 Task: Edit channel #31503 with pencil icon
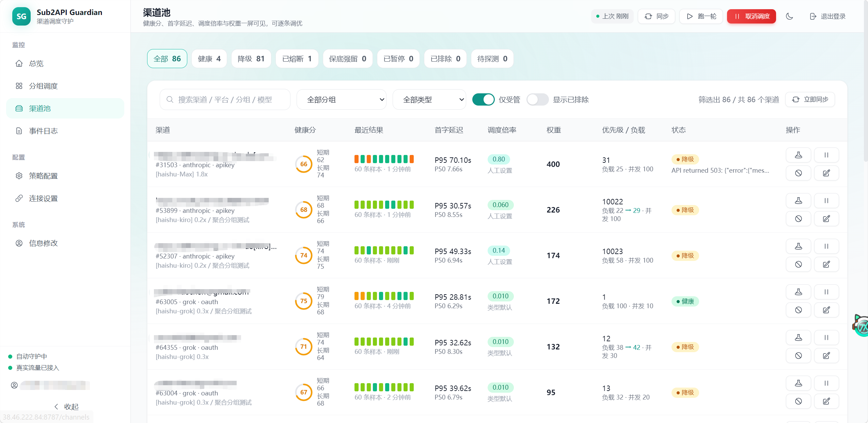click(x=826, y=173)
